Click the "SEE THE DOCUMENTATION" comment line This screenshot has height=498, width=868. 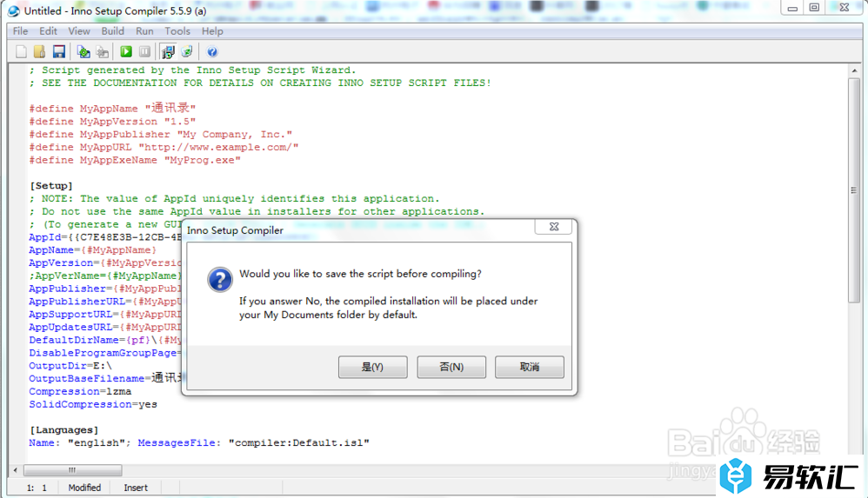[260, 83]
